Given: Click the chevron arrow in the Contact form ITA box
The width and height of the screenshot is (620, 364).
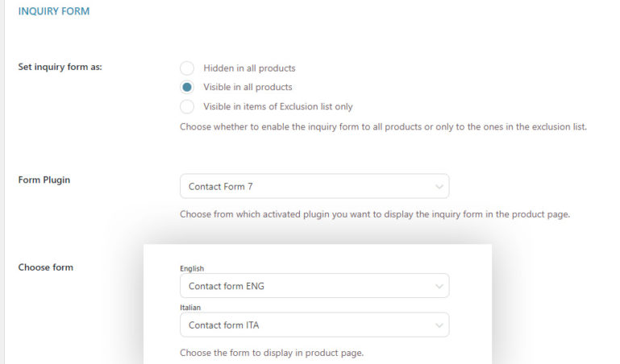Looking at the screenshot, I should point(439,325).
